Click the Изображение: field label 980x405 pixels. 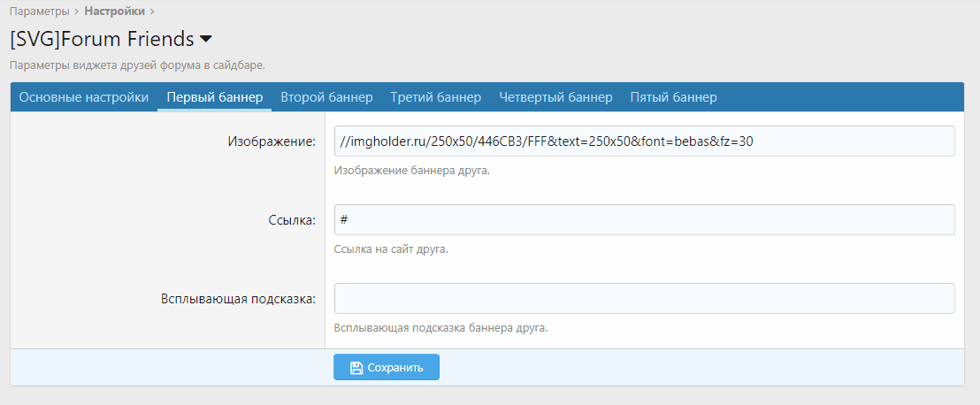(x=272, y=141)
